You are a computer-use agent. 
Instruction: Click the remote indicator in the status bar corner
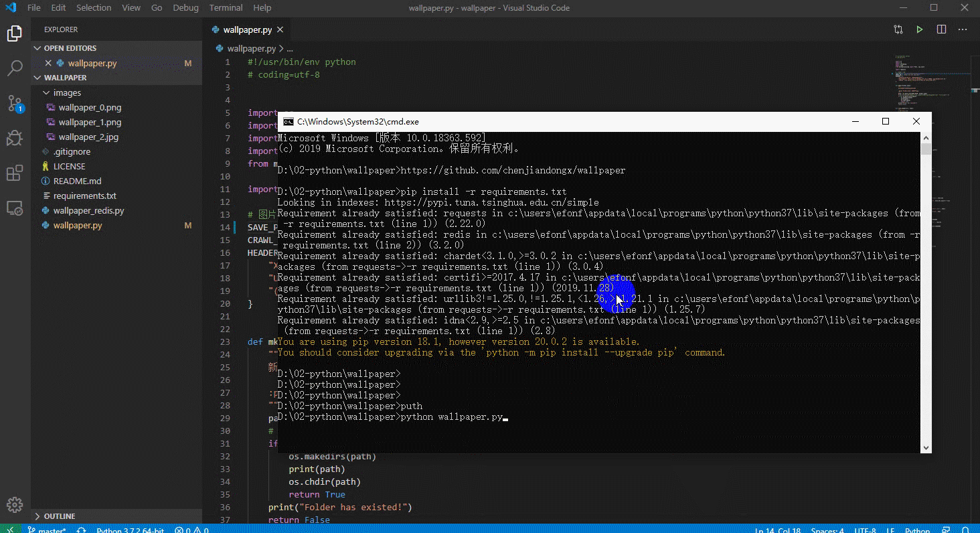[9, 530]
